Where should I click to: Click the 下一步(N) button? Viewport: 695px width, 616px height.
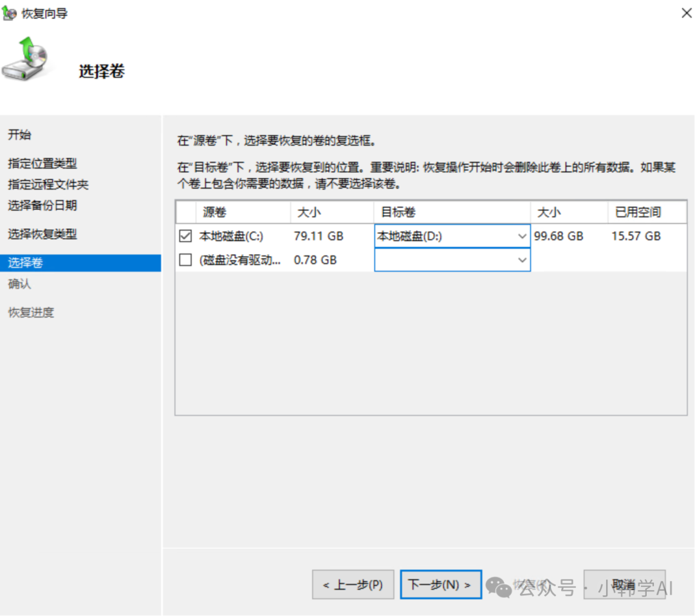pyautogui.click(x=440, y=584)
